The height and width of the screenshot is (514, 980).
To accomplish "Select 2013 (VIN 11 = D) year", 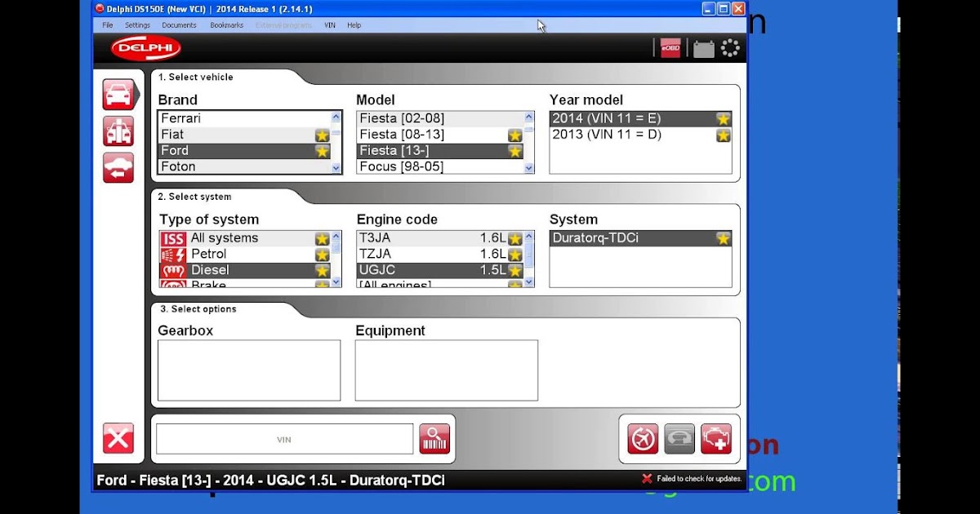I will pyautogui.click(x=640, y=135).
